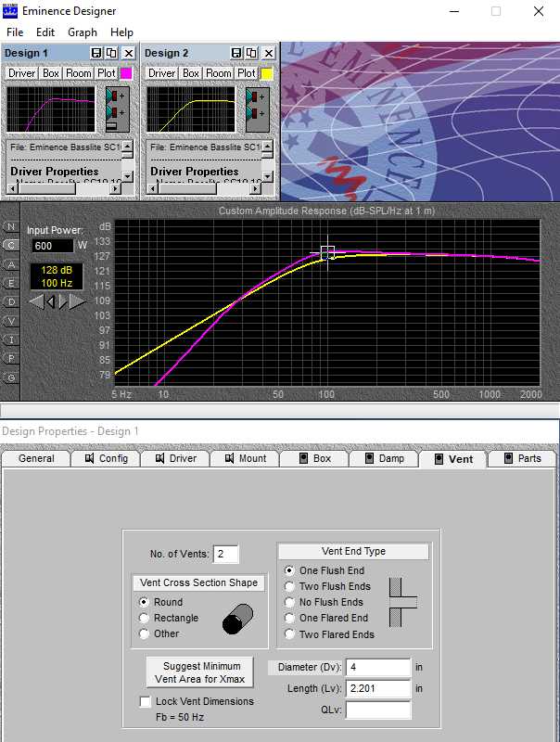Open the Edit menu

click(45, 32)
